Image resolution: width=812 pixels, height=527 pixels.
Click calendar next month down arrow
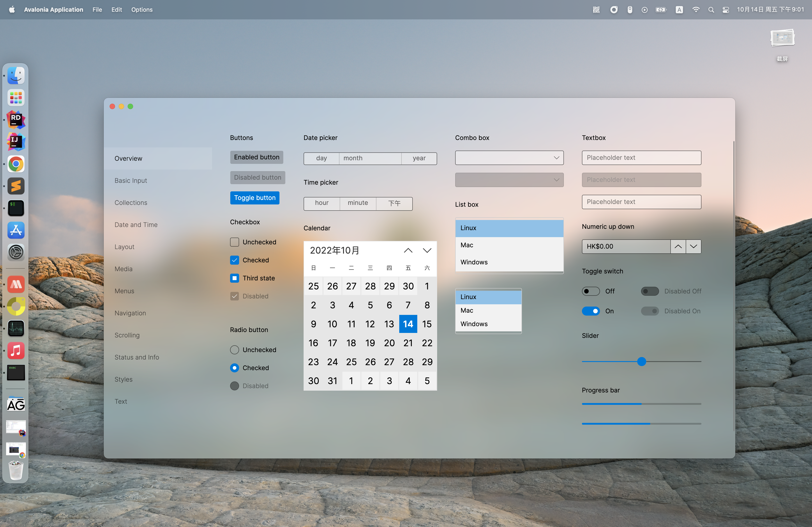point(427,251)
